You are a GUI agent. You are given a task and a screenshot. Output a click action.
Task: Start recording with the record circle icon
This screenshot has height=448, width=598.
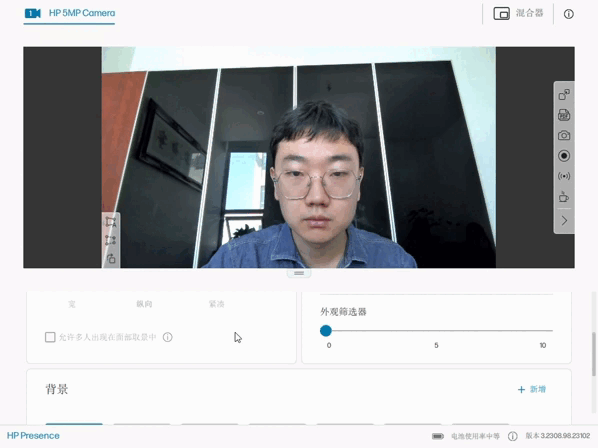[564, 156]
